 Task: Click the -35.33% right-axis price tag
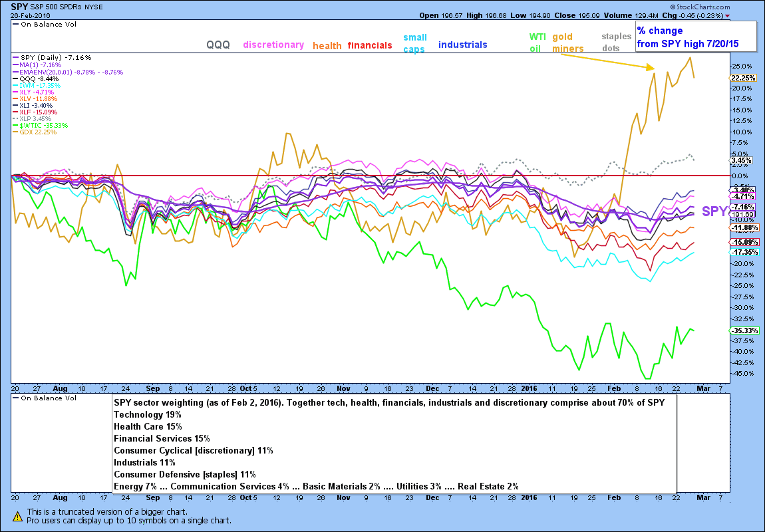pyautogui.click(x=744, y=331)
